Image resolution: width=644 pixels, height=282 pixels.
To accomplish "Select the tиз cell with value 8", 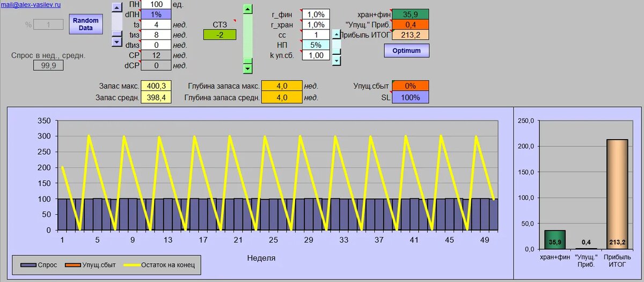I will tap(156, 34).
